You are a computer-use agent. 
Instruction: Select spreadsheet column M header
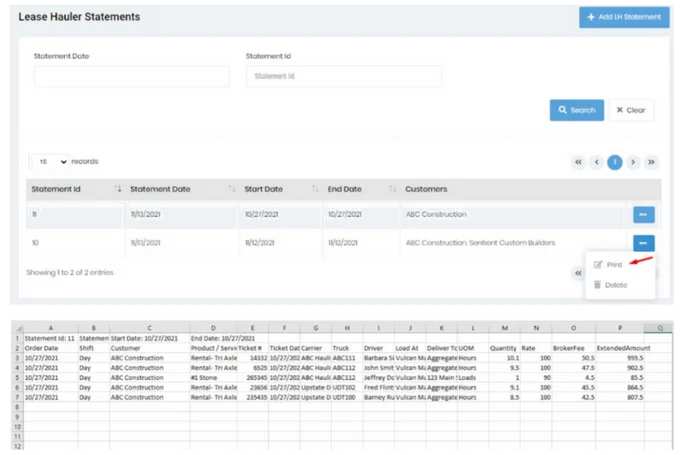504,328
